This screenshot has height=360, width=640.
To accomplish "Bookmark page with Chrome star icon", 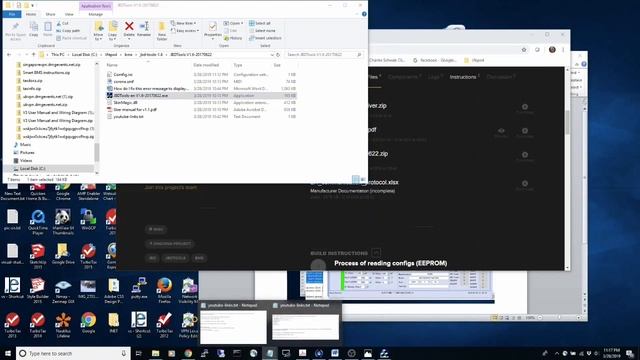I will pos(524,49).
